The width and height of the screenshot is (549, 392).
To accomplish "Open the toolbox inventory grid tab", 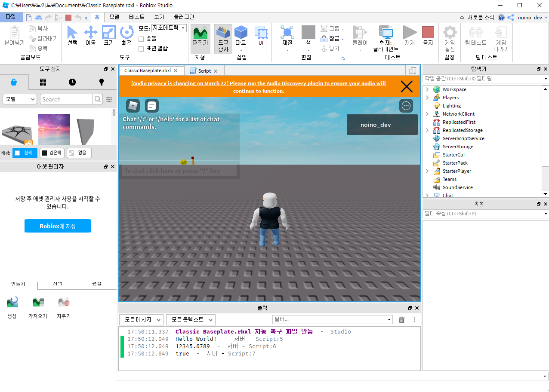I will 43,82.
